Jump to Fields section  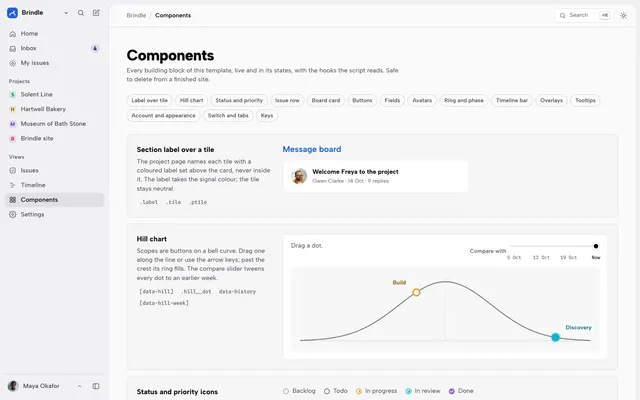tap(392, 100)
